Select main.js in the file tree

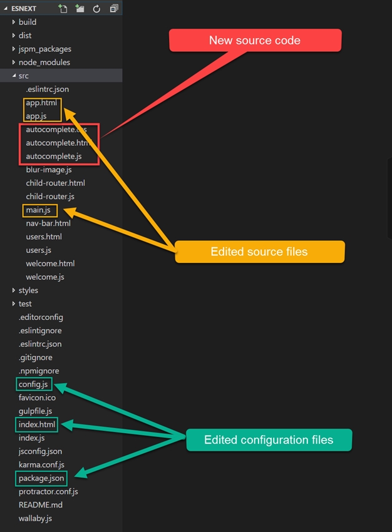(x=38, y=210)
